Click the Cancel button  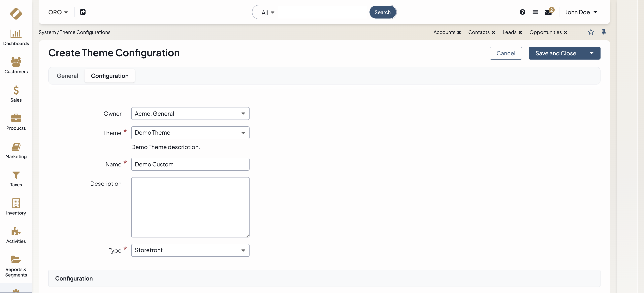point(506,53)
